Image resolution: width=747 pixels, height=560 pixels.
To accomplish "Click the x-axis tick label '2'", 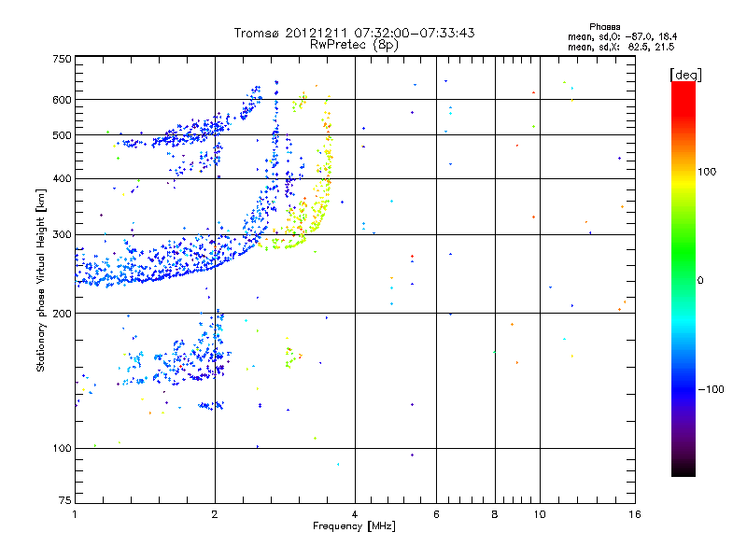I will pos(215,514).
